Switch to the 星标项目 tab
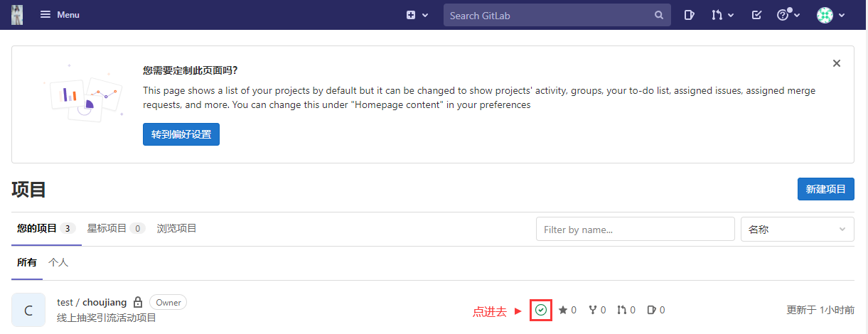The image size is (868, 334). (x=116, y=228)
